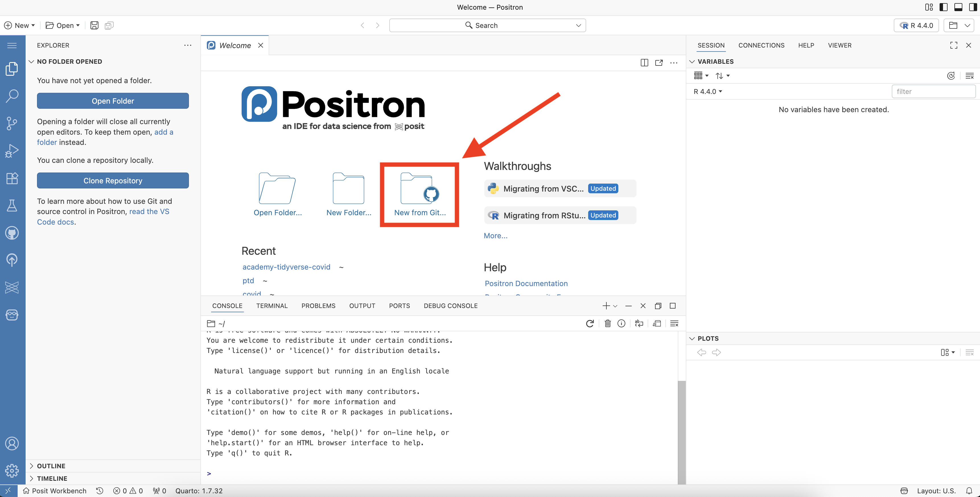Open the Extensions view icon

point(12,178)
